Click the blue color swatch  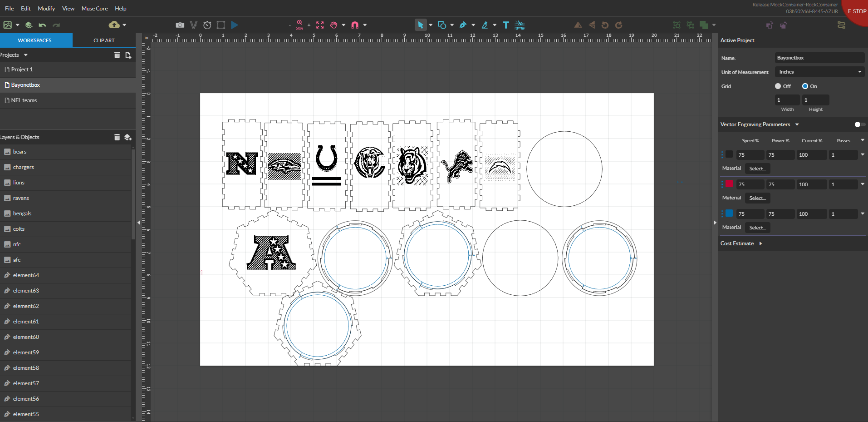pos(729,213)
